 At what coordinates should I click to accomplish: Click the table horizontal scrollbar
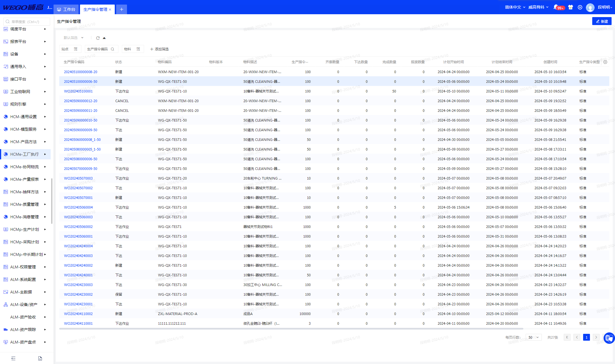point(291,329)
